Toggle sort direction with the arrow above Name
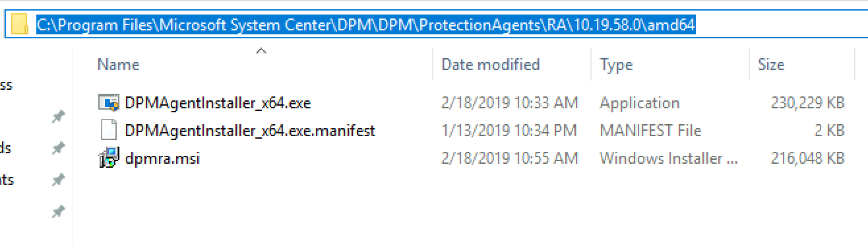868x247 pixels. click(x=261, y=50)
